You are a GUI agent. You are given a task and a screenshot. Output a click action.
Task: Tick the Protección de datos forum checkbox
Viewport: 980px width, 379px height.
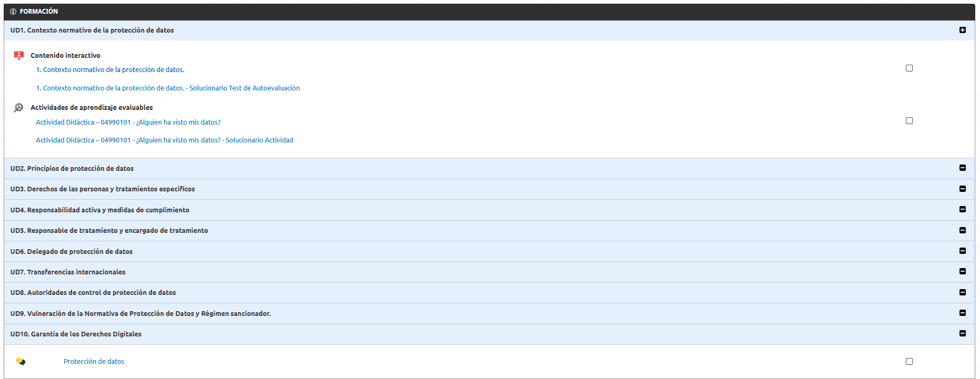(x=909, y=362)
